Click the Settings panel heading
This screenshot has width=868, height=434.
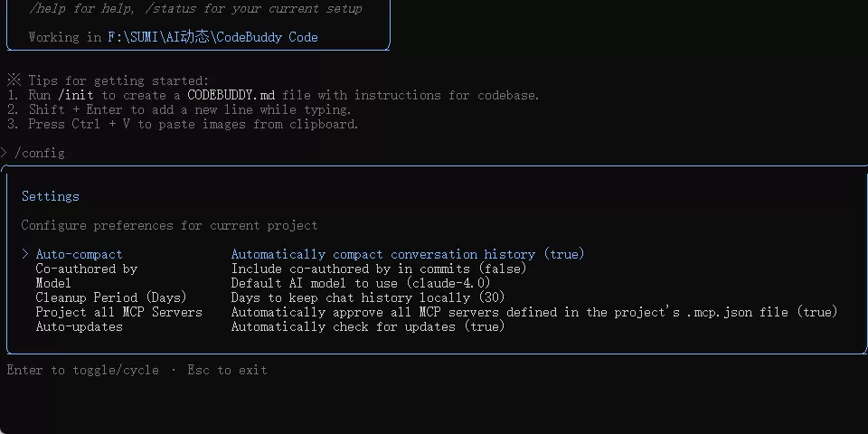click(51, 196)
